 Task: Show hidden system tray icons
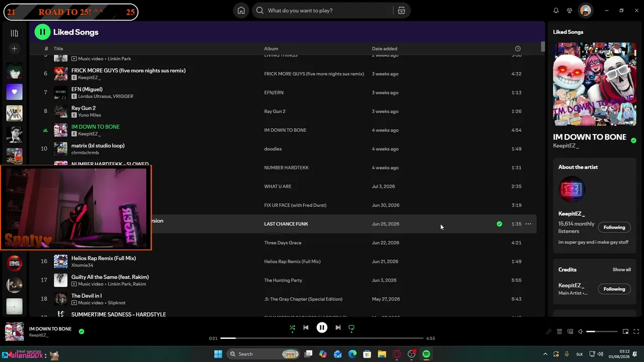point(545,354)
